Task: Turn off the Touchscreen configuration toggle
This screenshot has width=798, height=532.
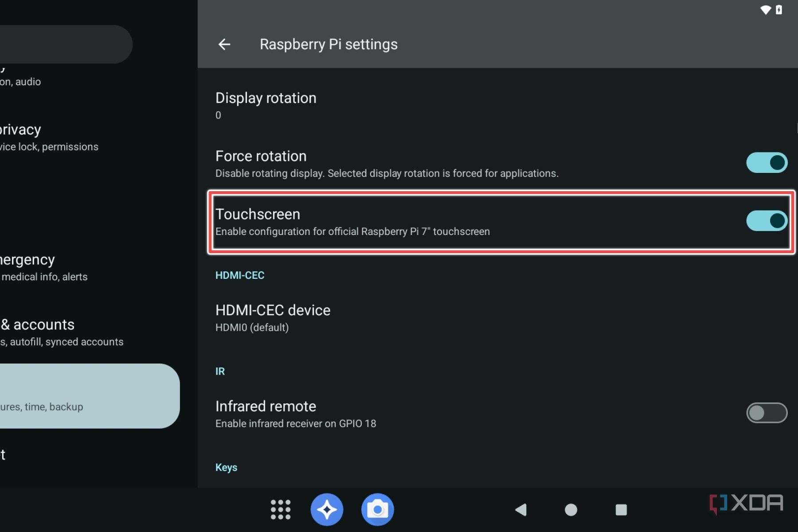Action: point(767,221)
